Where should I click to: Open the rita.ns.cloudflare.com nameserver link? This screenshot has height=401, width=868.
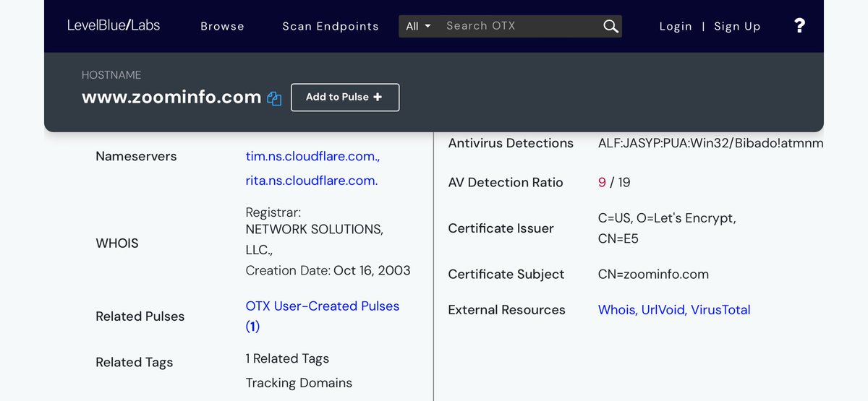pyautogui.click(x=311, y=181)
